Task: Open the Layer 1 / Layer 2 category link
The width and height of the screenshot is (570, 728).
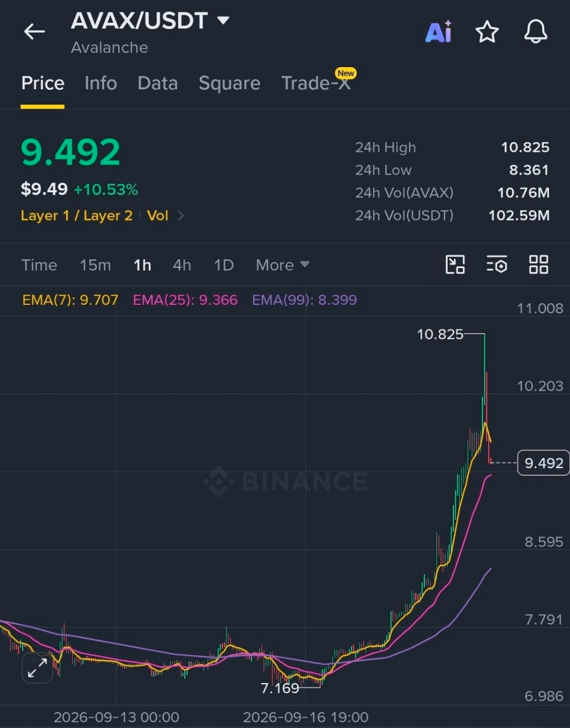Action: pyautogui.click(x=76, y=216)
